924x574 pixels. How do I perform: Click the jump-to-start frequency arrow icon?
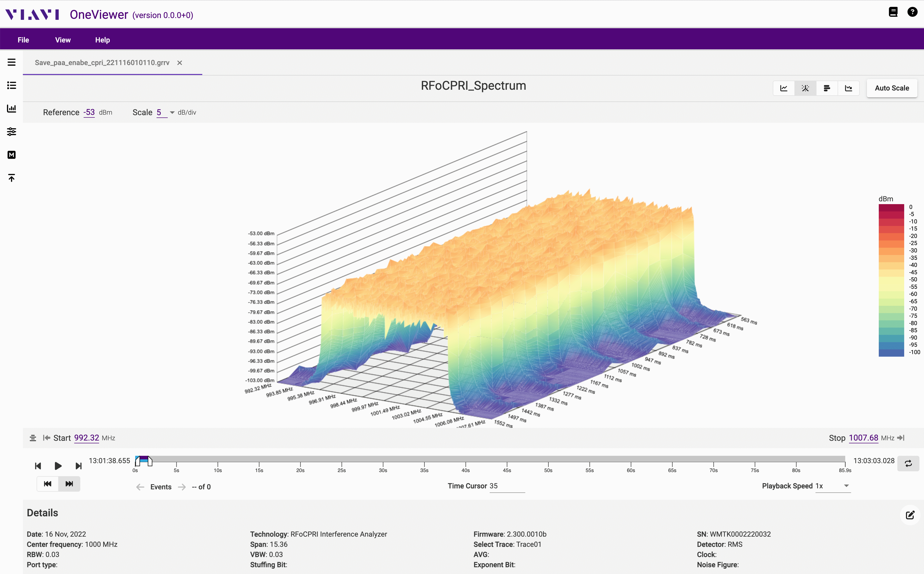coord(47,438)
